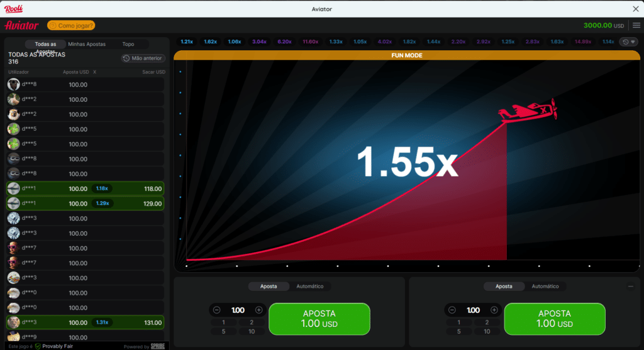Switch to the Todas as Apostas tab
This screenshot has width=644, height=350.
(45, 45)
